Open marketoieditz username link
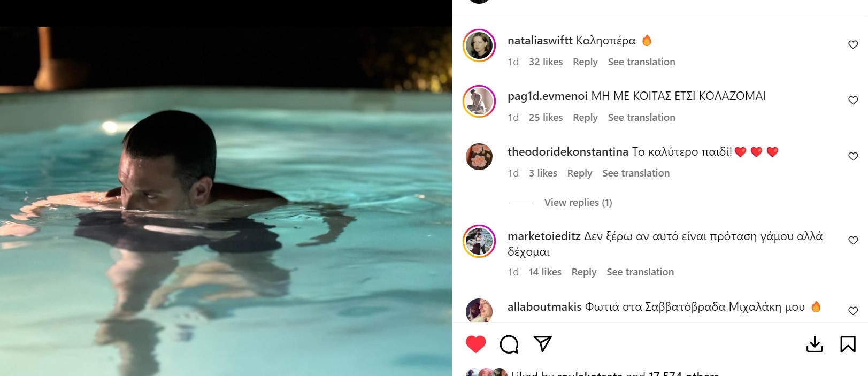The width and height of the screenshot is (868, 376). pos(543,236)
